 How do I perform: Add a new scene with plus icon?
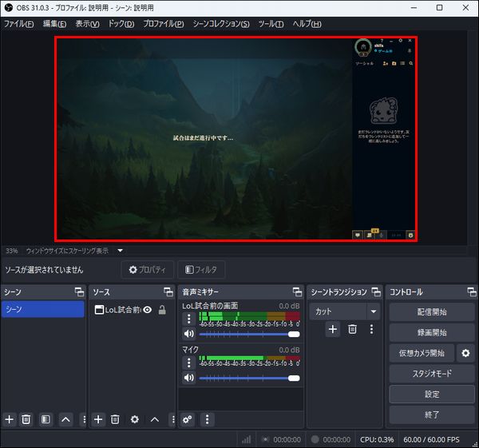tap(9, 419)
